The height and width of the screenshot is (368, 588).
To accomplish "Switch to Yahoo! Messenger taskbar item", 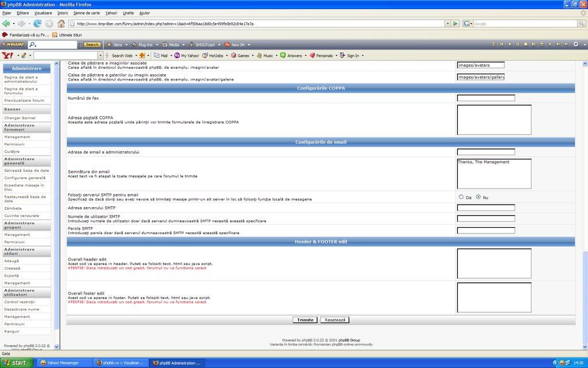I will [x=63, y=363].
